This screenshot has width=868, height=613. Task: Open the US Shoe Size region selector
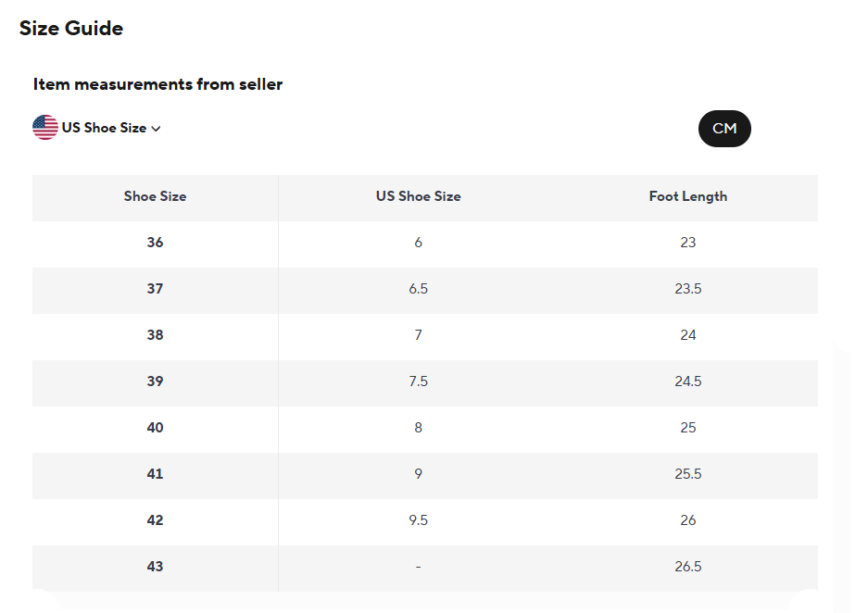(97, 128)
